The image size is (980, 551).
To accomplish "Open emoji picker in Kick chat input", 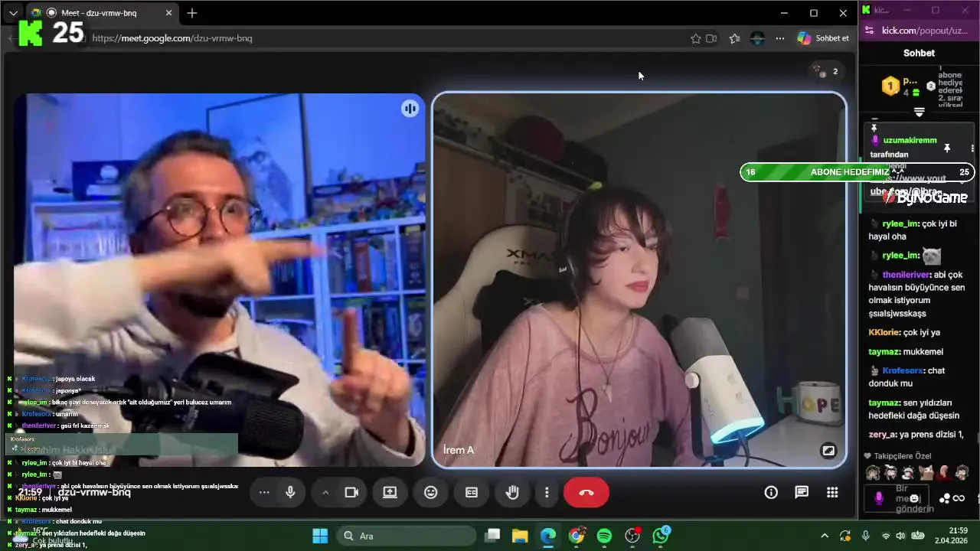I will click(914, 499).
